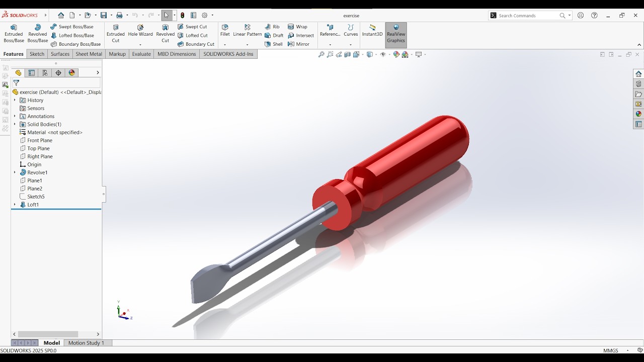644x362 pixels.
Task: Open Hole Wizard dropdown arrow
Action: [x=140, y=45]
